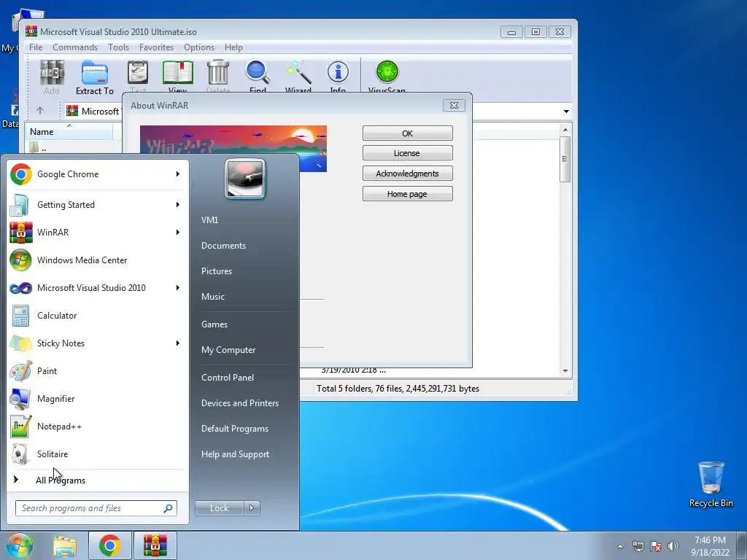Open Devices and Printers

(240, 403)
